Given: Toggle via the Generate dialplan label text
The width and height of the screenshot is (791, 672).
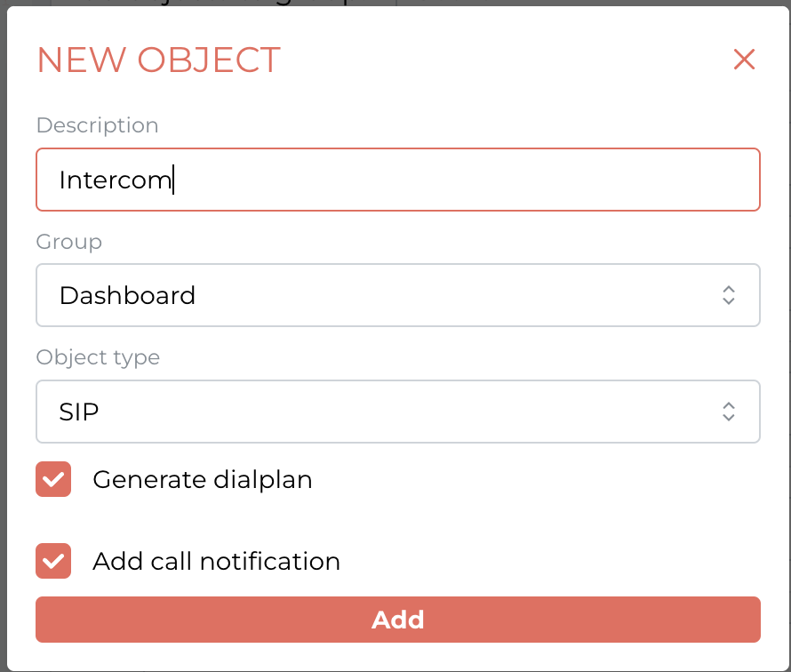Looking at the screenshot, I should coord(203,479).
